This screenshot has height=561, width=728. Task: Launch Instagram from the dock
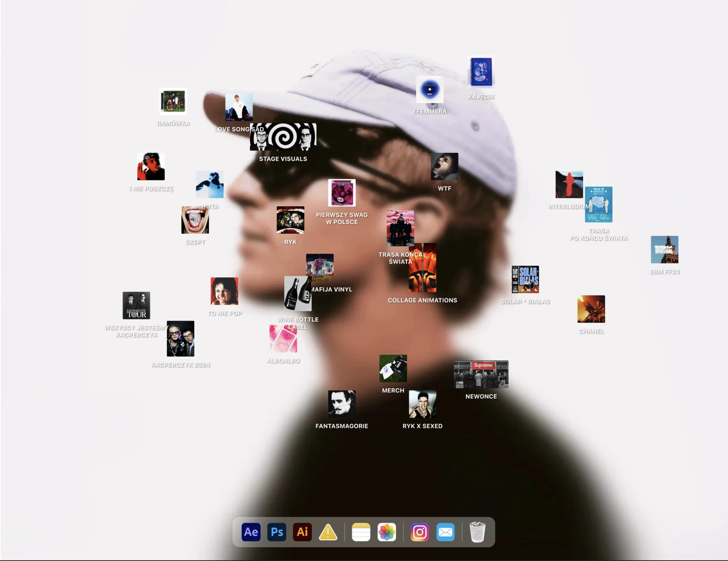(420, 532)
